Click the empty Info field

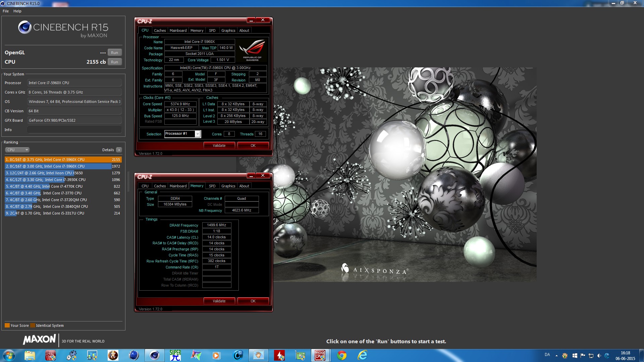coord(74,130)
